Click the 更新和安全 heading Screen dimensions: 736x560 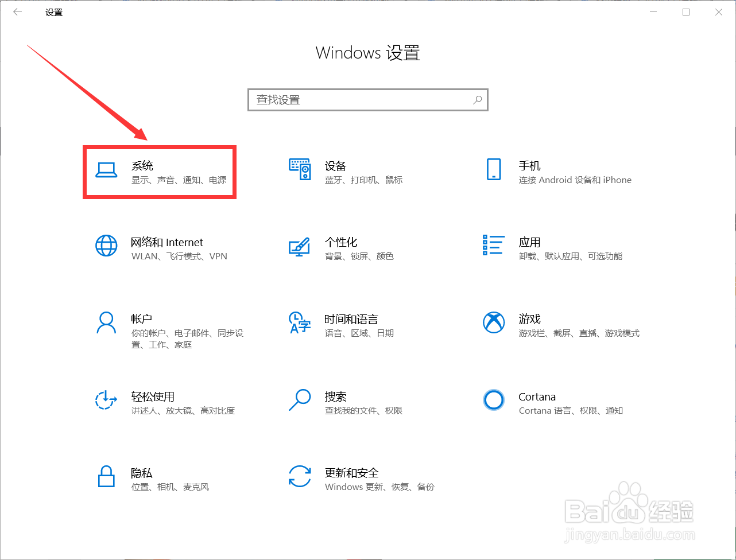click(x=351, y=473)
